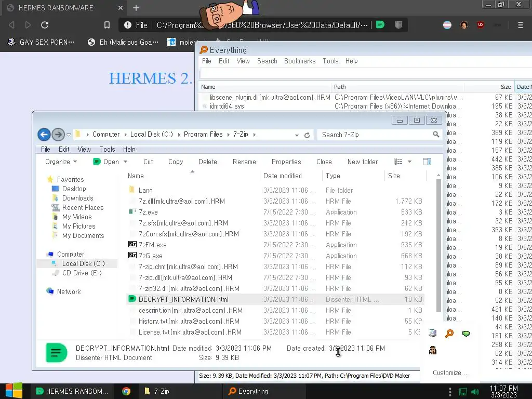
Task: Select the 7zG.exe file
Action: click(150, 256)
